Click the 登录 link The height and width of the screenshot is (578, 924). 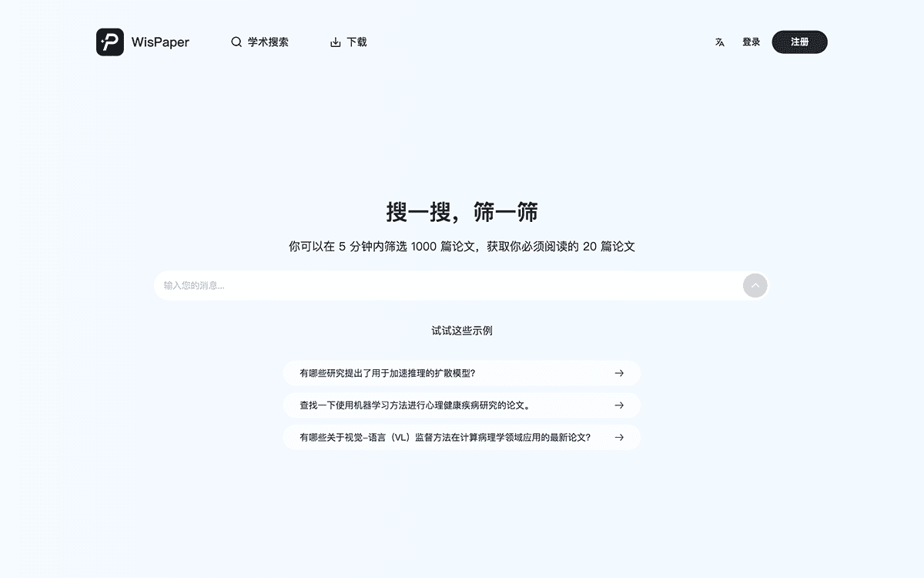point(751,42)
